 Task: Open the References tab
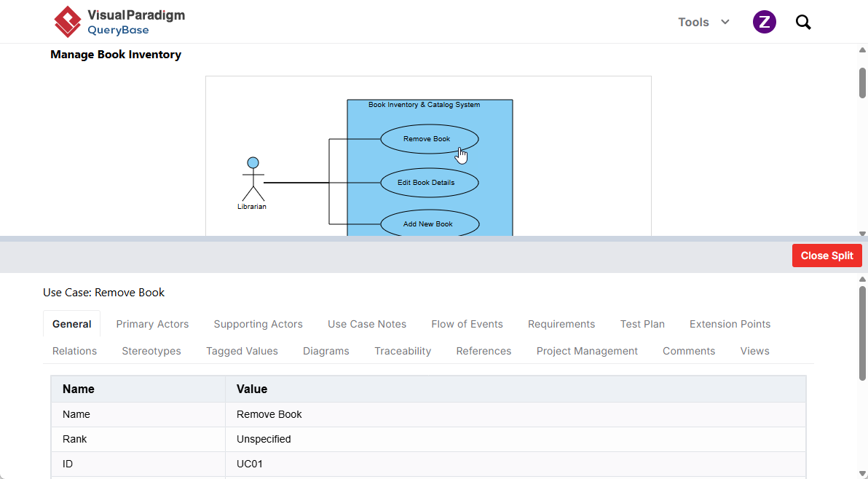(484, 351)
